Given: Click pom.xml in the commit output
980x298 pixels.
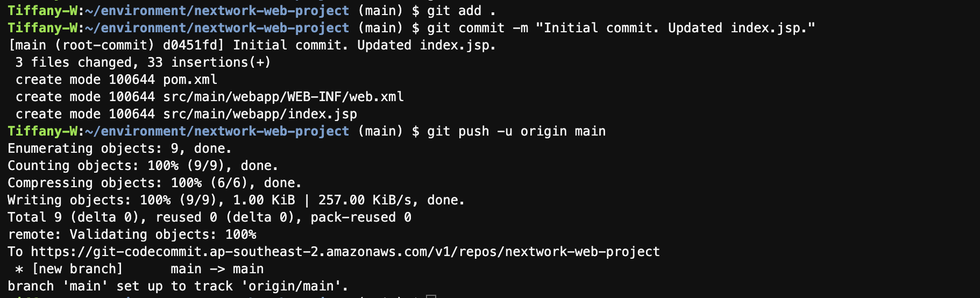Looking at the screenshot, I should [x=190, y=80].
